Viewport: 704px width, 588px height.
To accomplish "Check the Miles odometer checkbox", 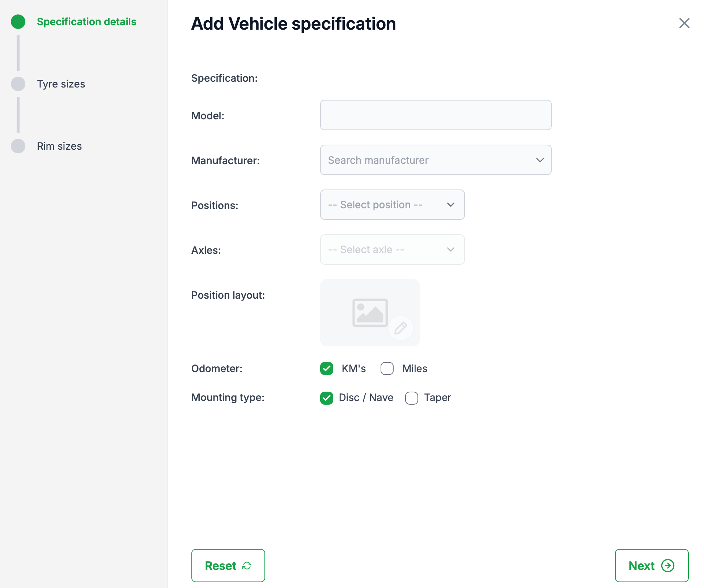I will [x=387, y=368].
